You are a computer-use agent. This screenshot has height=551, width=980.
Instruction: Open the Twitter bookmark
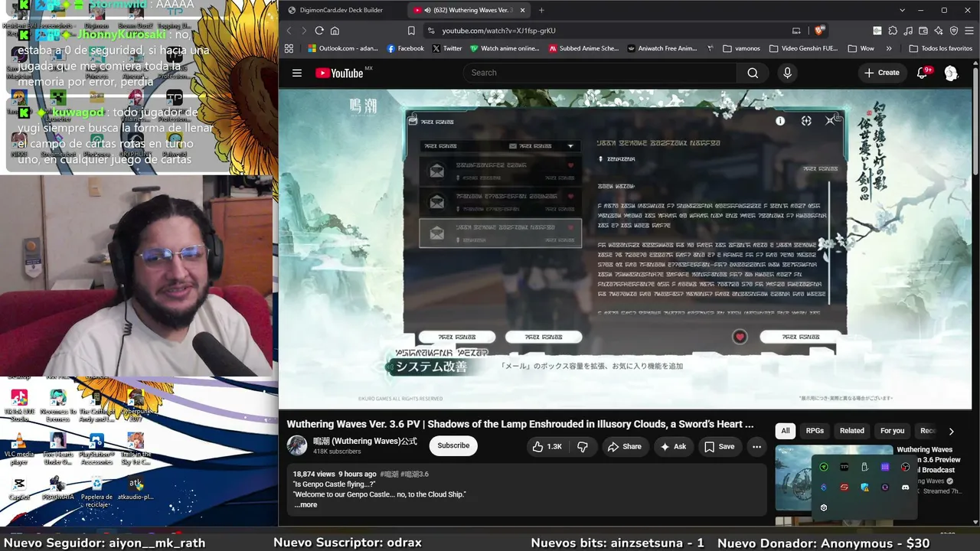click(447, 48)
